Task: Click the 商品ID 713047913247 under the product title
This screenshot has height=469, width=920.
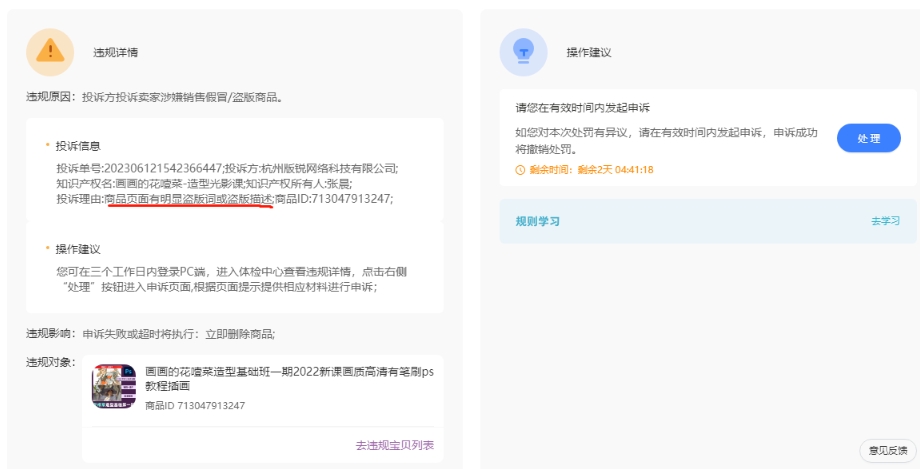Action: (x=195, y=406)
